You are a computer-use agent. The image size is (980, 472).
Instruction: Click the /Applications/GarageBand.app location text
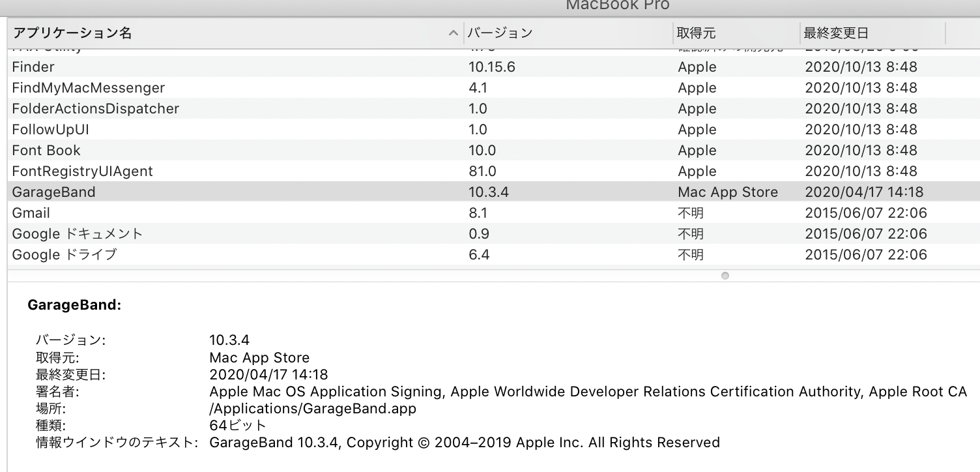pyautogui.click(x=312, y=409)
